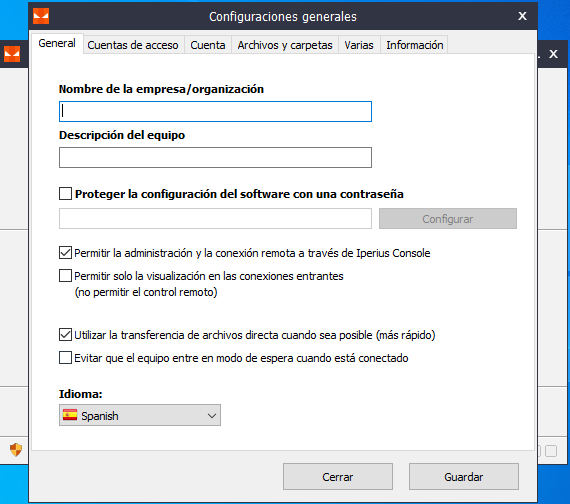
Task: Check prevent computer standby when connected
Action: point(65,358)
